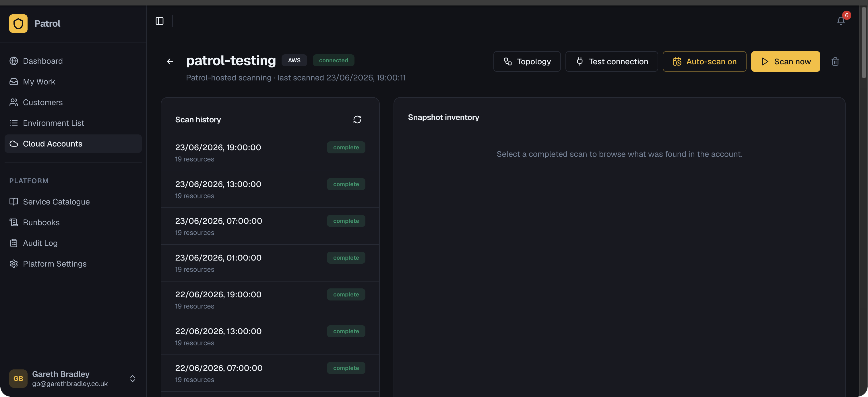This screenshot has width=868, height=397.
Task: Click the Patrol shield logo
Action: pyautogui.click(x=18, y=24)
